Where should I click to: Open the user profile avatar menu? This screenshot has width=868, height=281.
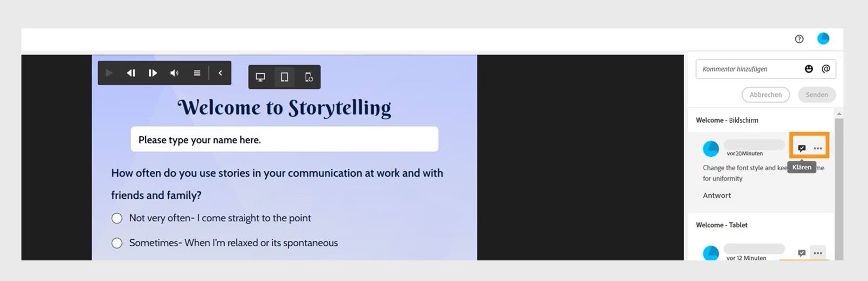[x=823, y=39]
